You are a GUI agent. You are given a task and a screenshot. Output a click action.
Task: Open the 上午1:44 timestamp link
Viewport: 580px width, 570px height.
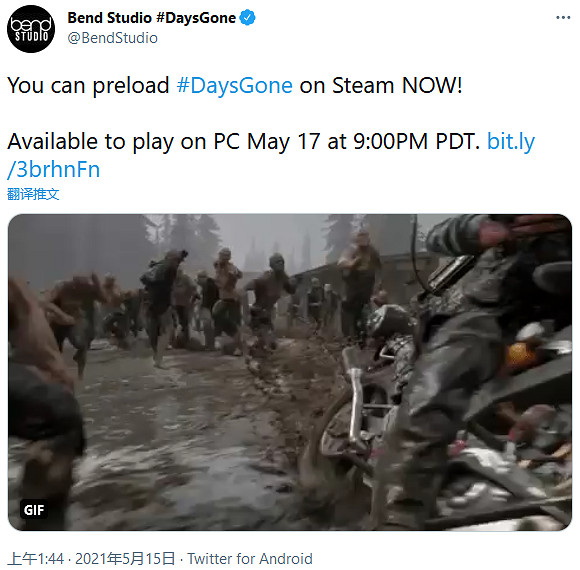tap(36, 559)
